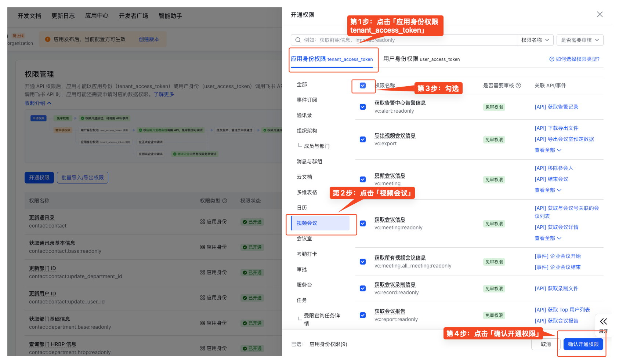Close the 开通权限 panel with the X icon
The height and width of the screenshot is (364, 619).
click(x=600, y=14)
